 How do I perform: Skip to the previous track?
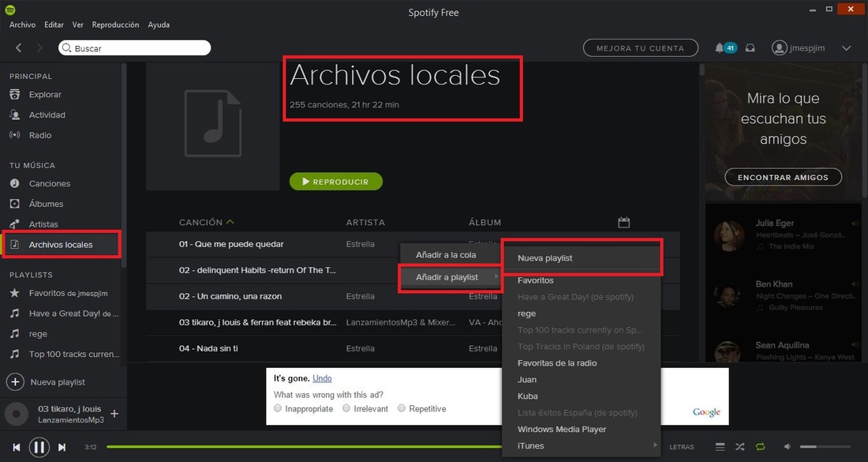[x=17, y=447]
